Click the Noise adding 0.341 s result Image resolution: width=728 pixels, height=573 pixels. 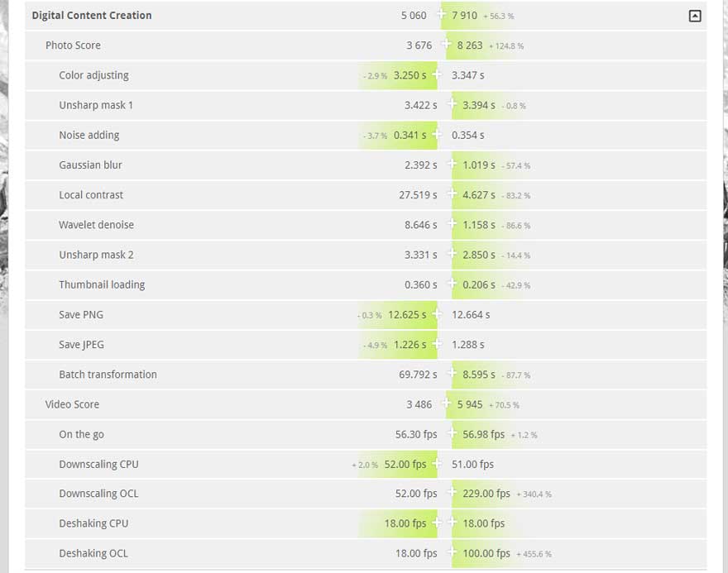[409, 135]
